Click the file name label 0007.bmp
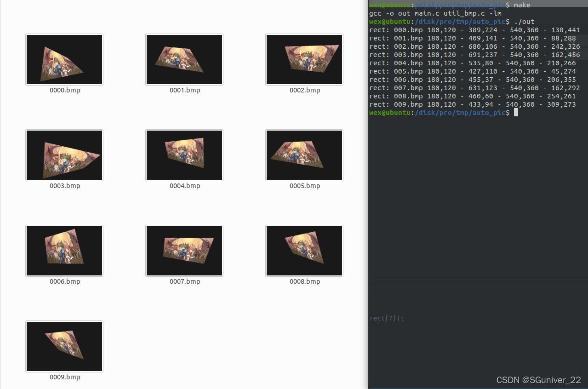The height and width of the screenshot is (389, 588). coord(185,281)
